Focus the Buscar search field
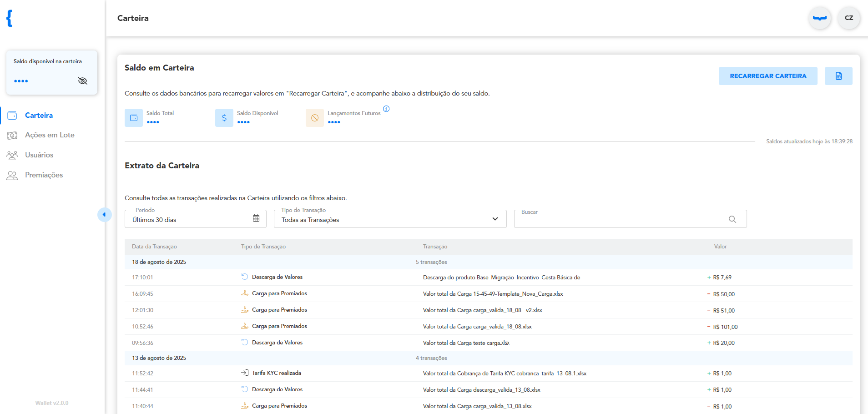The width and height of the screenshot is (868, 414). click(631, 219)
